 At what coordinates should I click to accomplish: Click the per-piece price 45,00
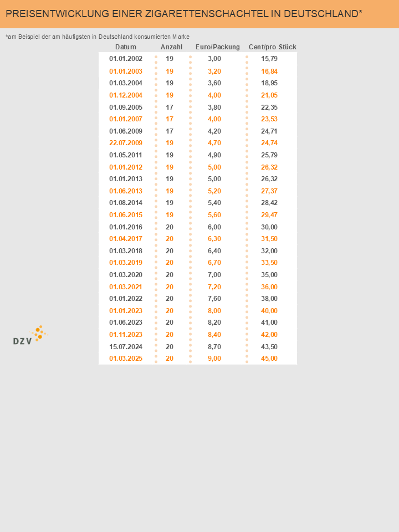pos(269,359)
